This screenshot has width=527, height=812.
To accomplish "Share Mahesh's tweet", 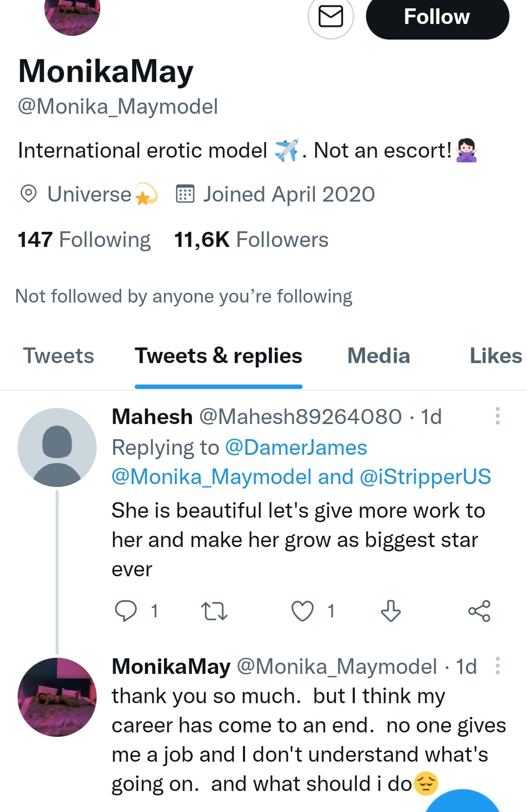I will (479, 611).
